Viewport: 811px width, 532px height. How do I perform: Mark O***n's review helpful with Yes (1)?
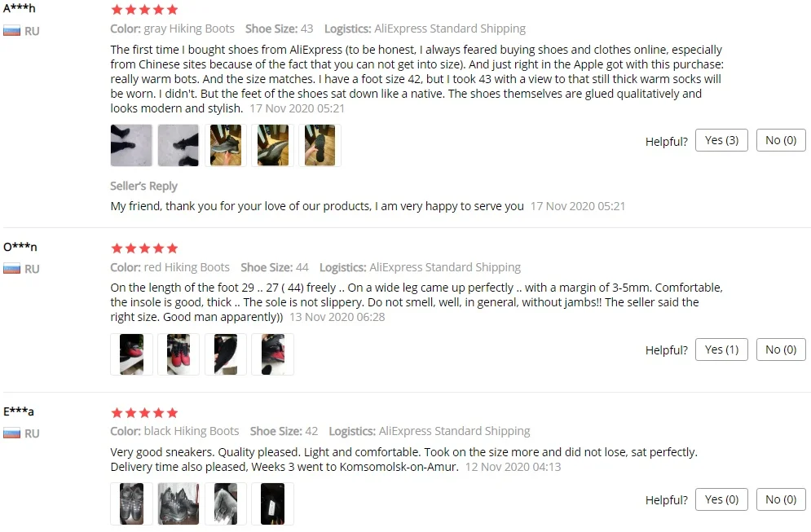coord(721,350)
